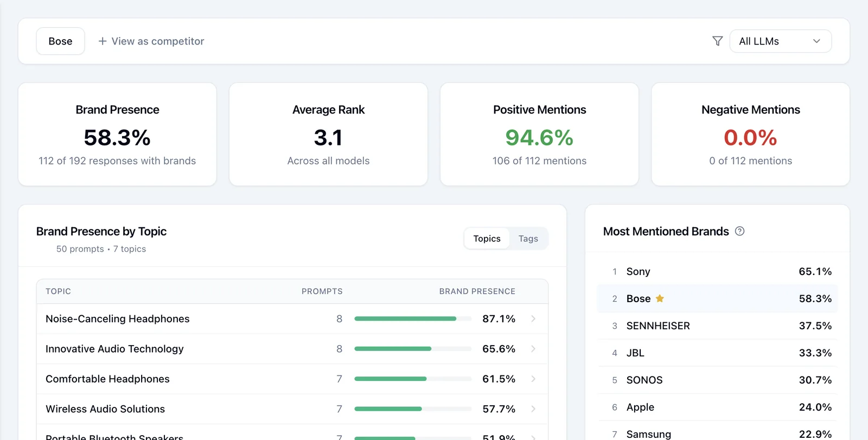Select the Apple brand row
868x440 pixels.
[x=717, y=407]
